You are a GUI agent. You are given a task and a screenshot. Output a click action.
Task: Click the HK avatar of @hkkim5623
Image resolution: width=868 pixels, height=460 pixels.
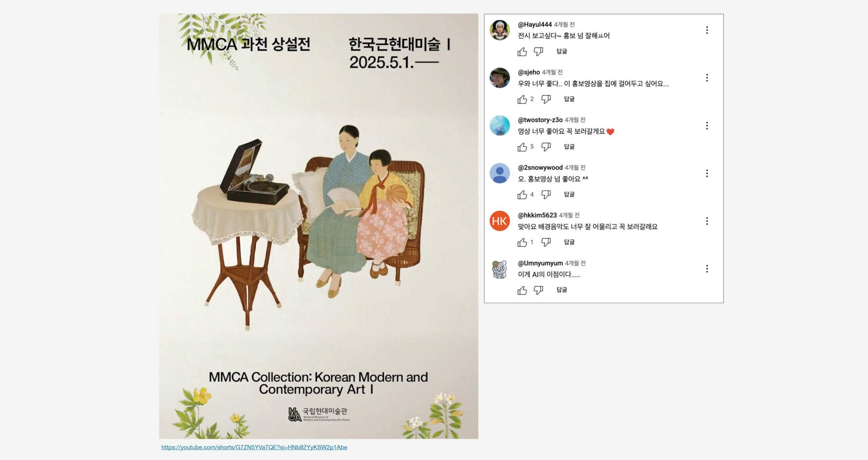click(x=500, y=221)
